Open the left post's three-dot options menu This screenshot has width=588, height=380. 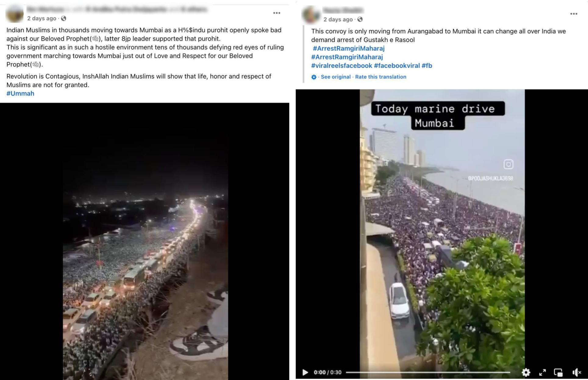(x=276, y=13)
